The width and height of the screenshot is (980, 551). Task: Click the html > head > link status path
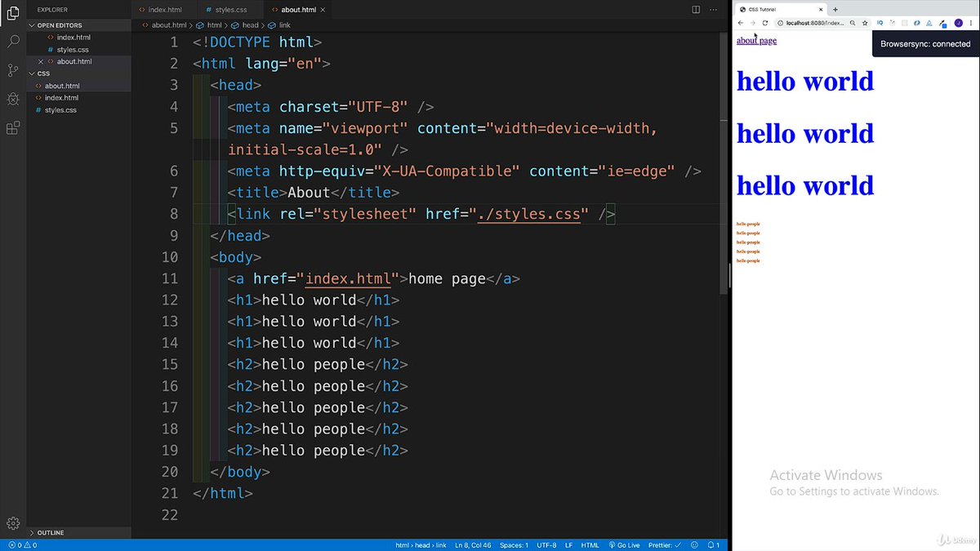pos(421,544)
